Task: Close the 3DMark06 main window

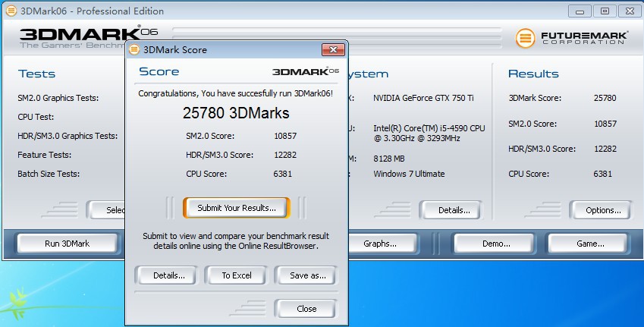Action: point(630,11)
